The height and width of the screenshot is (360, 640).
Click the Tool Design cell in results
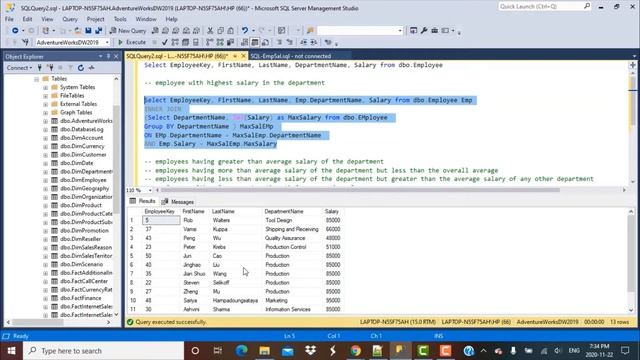pyautogui.click(x=279, y=220)
